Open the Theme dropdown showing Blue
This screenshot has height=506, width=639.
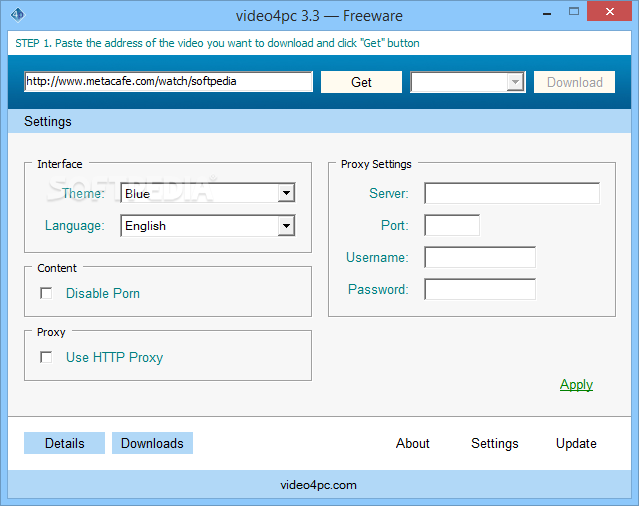point(208,193)
